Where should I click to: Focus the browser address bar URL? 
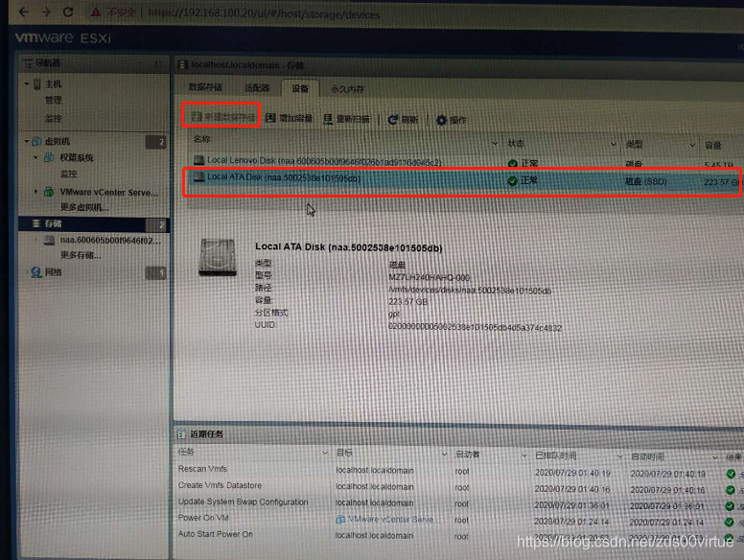[x=264, y=14]
